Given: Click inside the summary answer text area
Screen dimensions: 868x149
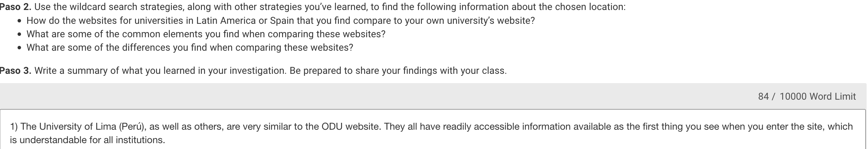Looking at the screenshot, I should coord(433,133).
